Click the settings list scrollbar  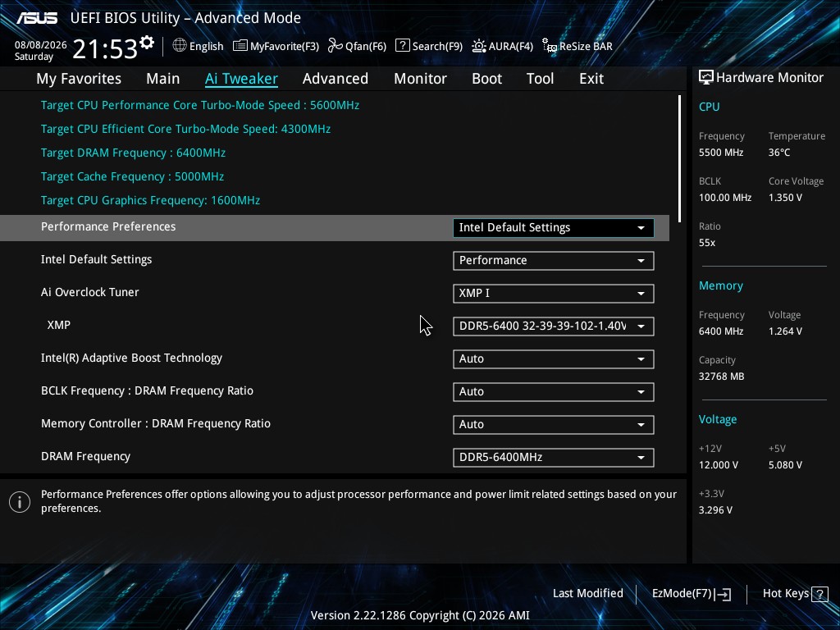(679, 158)
